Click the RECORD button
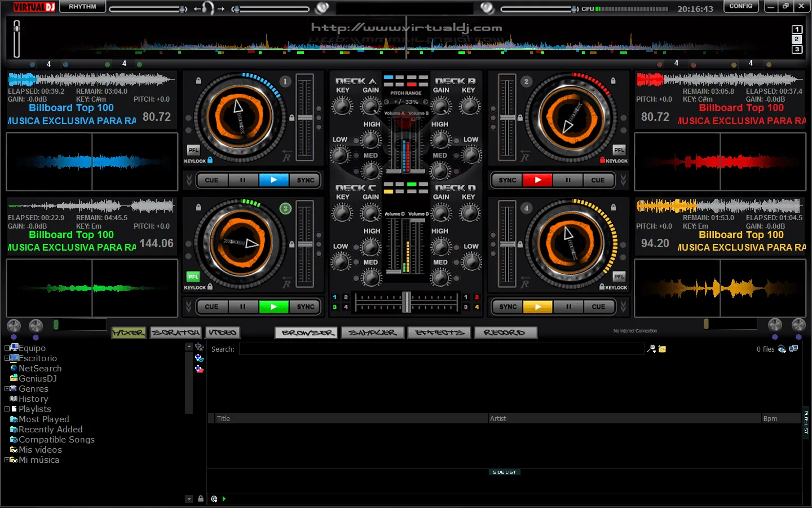Image resolution: width=812 pixels, height=508 pixels. (505, 332)
